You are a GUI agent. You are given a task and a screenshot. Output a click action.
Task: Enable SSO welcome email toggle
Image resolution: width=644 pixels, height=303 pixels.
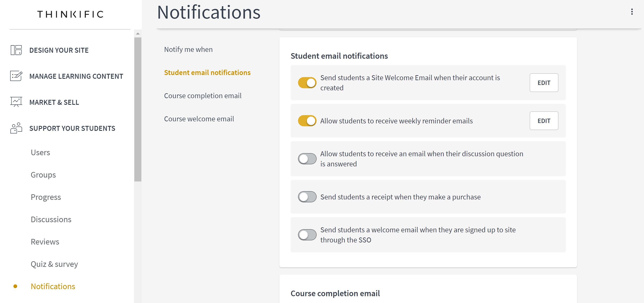point(307,235)
